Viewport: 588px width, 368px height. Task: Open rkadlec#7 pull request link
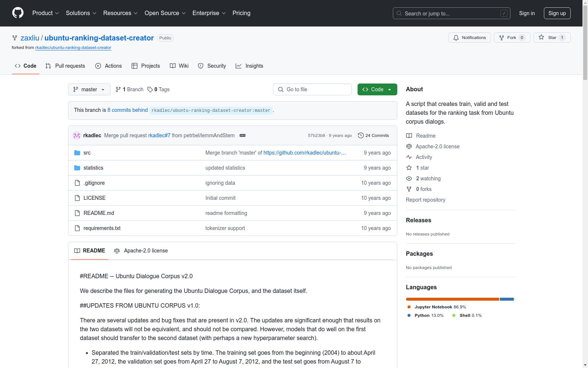point(159,135)
